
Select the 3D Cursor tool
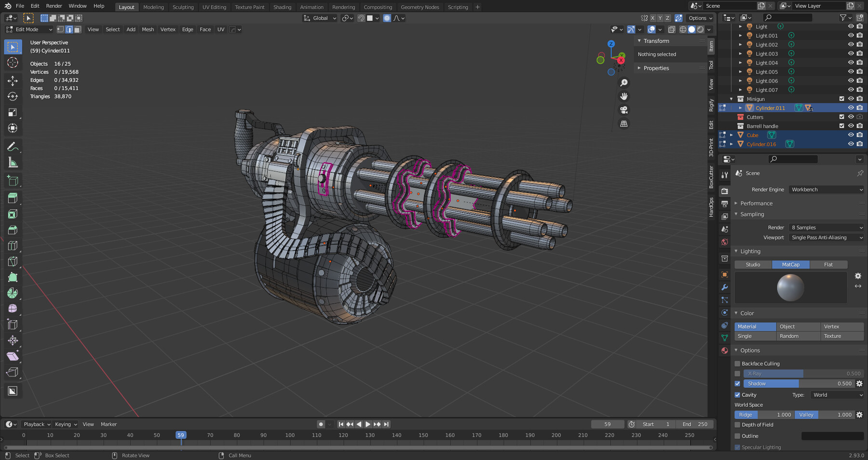pos(12,63)
